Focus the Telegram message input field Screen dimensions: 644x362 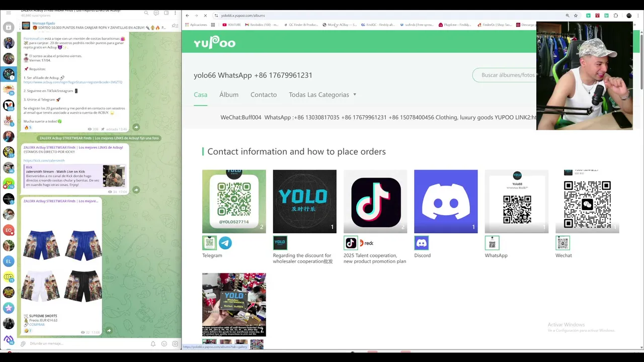point(88,344)
